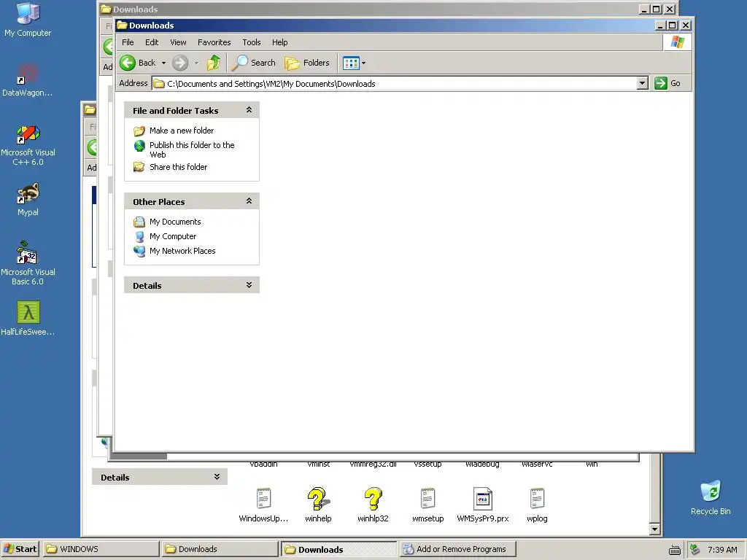Toggle the Folders tree pane
Screen dimensions: 747x560
click(307, 63)
